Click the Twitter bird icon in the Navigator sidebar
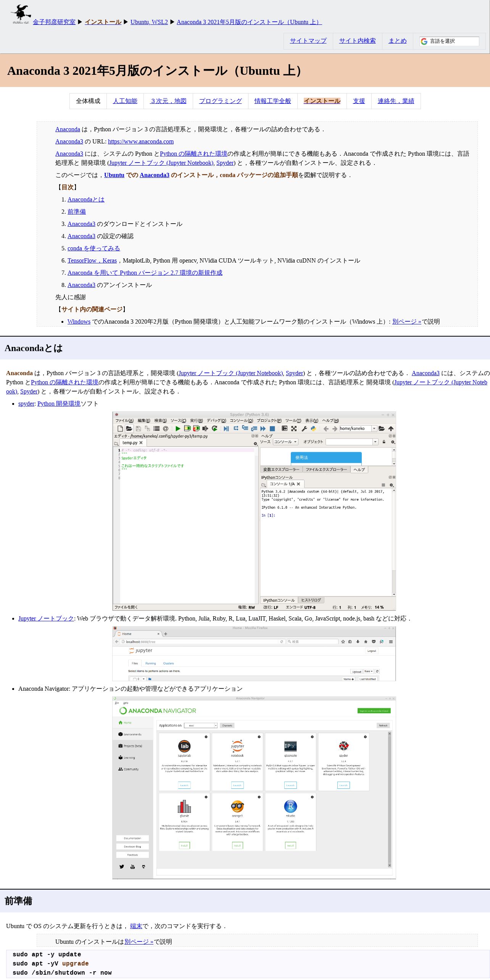Image resolution: width=490 pixels, height=980 pixels. click(x=122, y=867)
